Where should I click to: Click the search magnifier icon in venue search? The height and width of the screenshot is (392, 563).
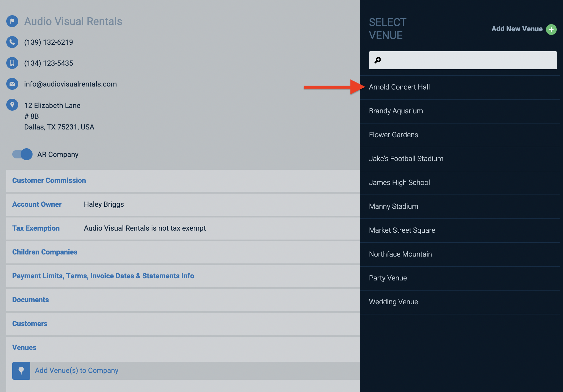378,60
